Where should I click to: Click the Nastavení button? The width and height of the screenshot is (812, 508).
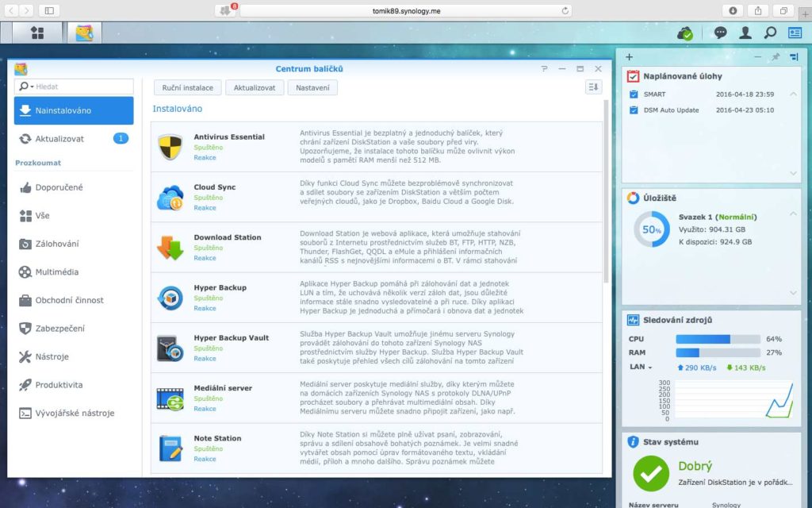click(312, 87)
